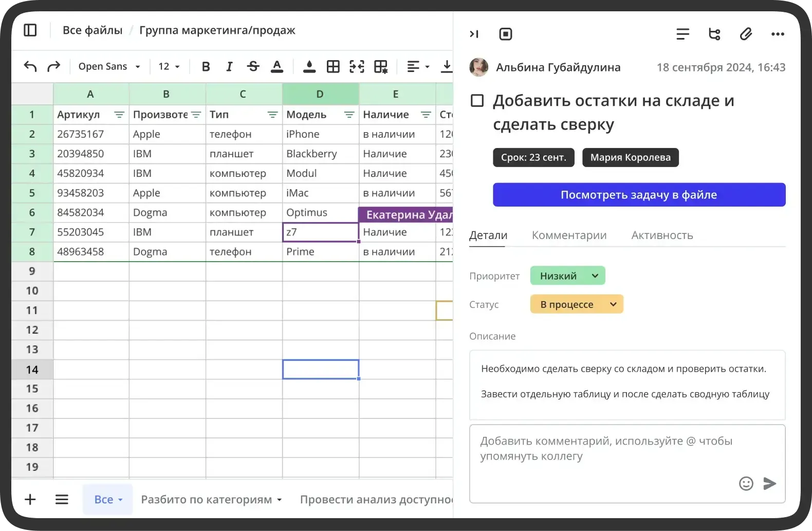Viewport: 812px width, 531px height.
Task: Open the Низкий priority dropdown
Action: coord(567,276)
